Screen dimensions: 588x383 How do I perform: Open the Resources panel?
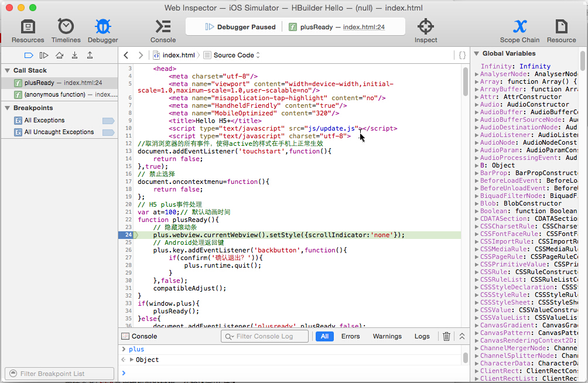(28, 31)
